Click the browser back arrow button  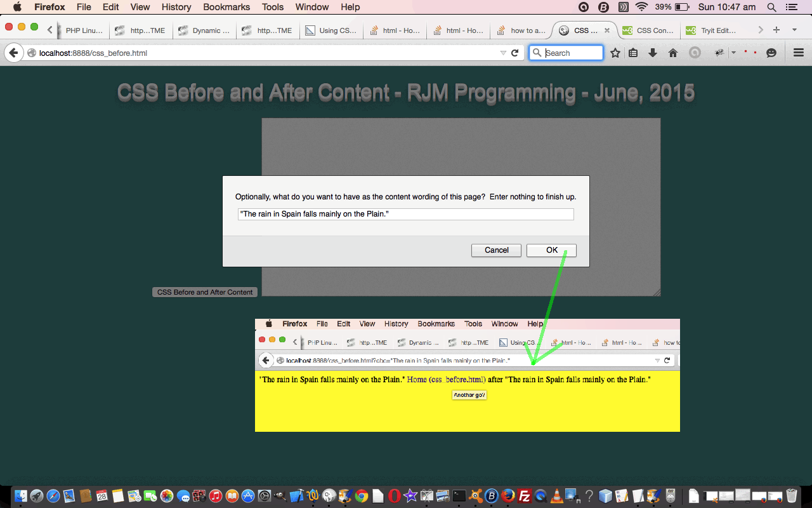13,53
